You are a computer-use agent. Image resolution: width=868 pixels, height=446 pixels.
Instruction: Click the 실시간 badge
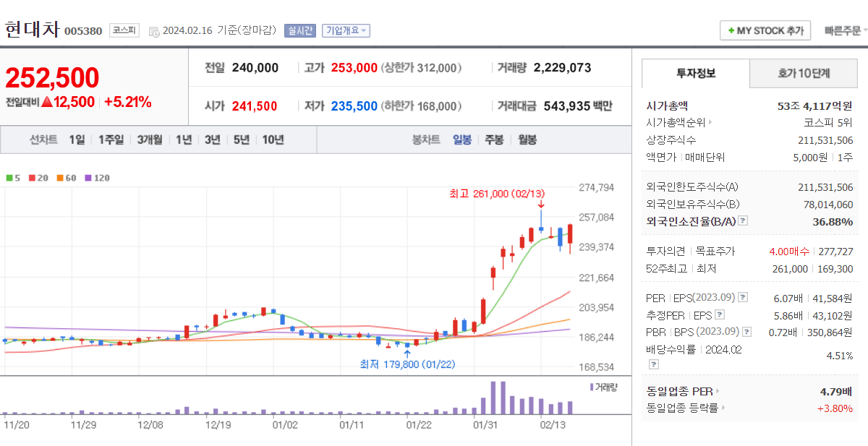[299, 30]
